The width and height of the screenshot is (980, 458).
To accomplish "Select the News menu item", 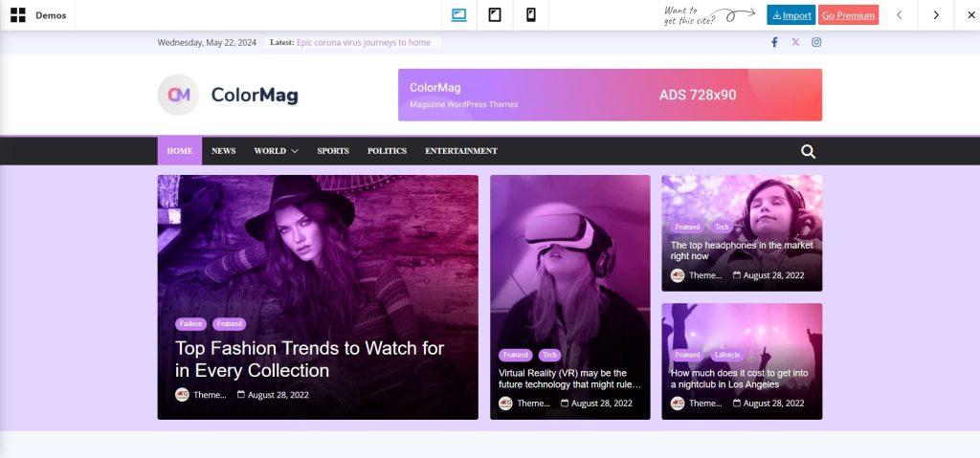I will 223,150.
